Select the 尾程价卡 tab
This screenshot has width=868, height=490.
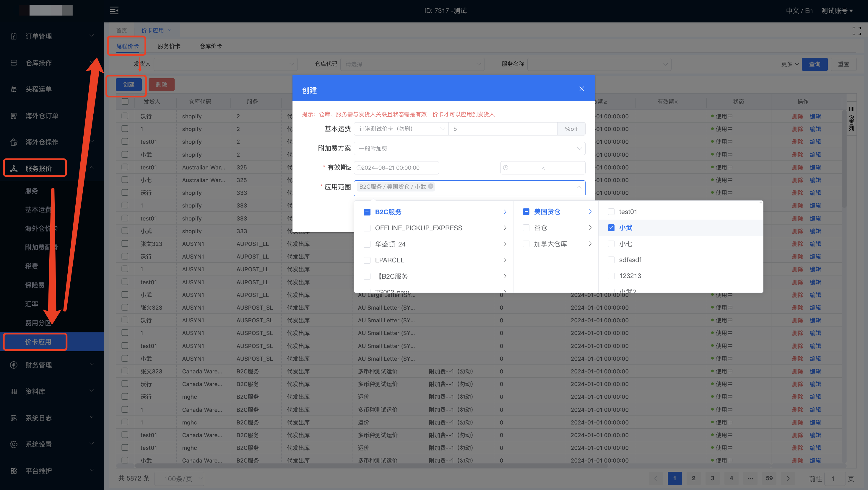click(127, 46)
